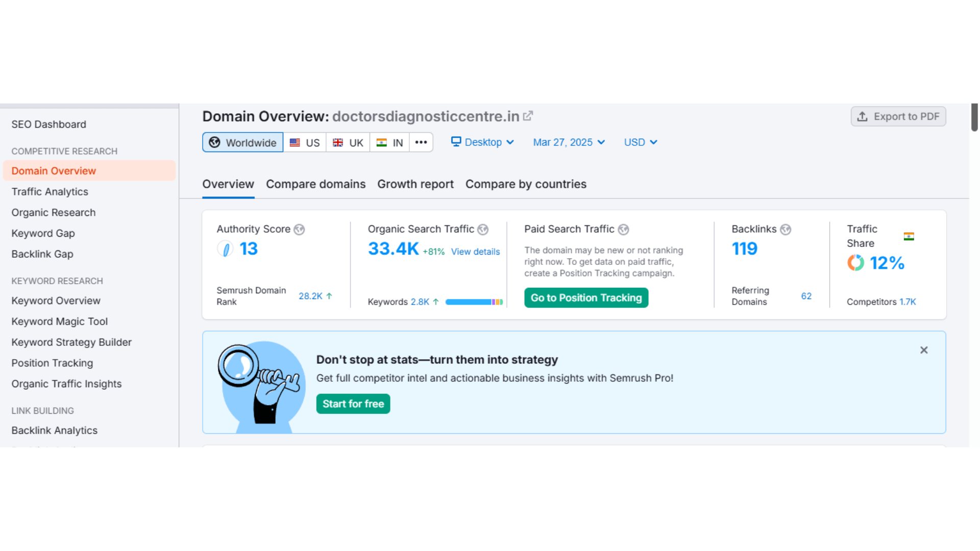Switch database to US
Screen dimensions: 980x551
pos(305,142)
